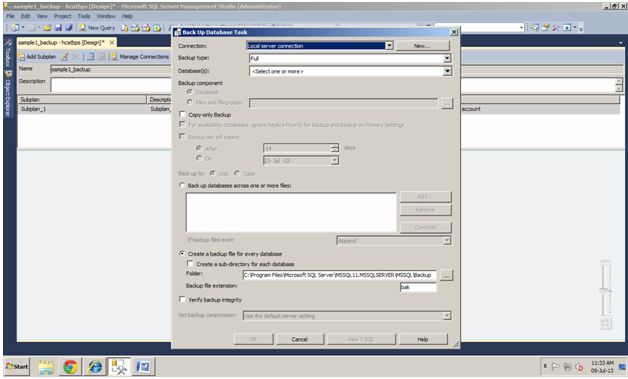This screenshot has width=628, height=379.
Task: Click the Backup file extension field
Action: pos(418,287)
